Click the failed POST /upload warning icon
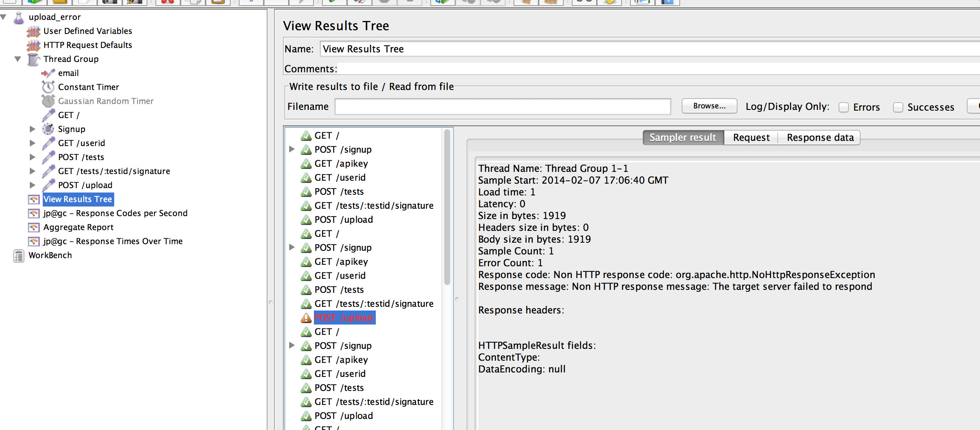 point(306,318)
